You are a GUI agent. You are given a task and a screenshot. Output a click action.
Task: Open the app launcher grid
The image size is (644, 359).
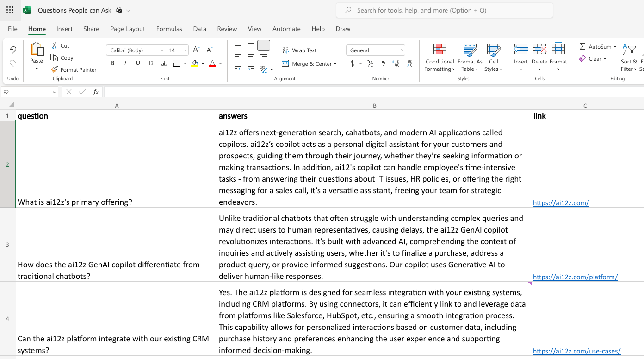coord(10,10)
